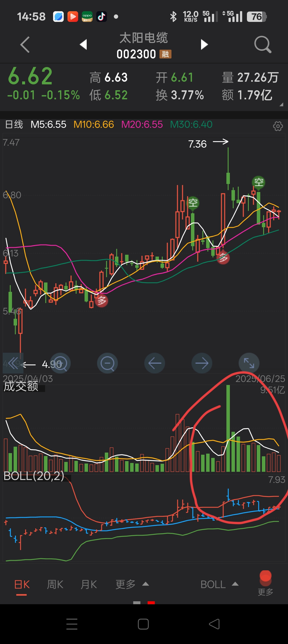
Task: Move chart left with arrow button
Action: coord(155,363)
